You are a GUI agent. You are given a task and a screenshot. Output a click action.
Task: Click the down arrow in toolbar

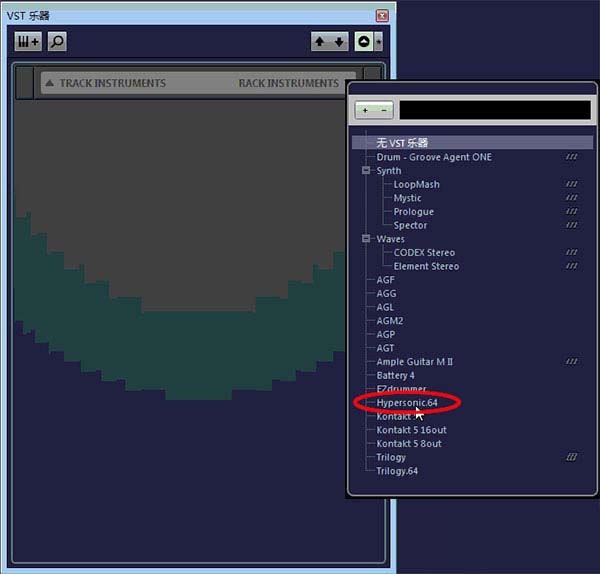pos(339,42)
